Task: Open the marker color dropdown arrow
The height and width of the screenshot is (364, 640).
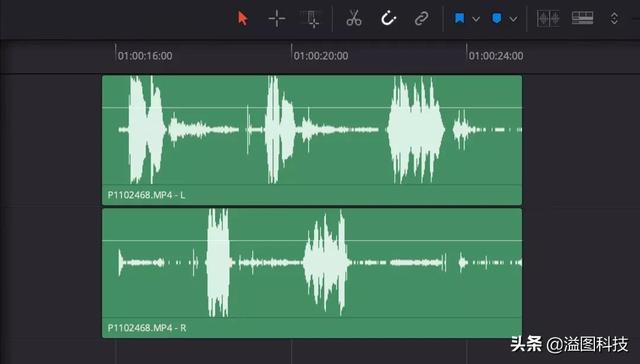Action: [513, 19]
